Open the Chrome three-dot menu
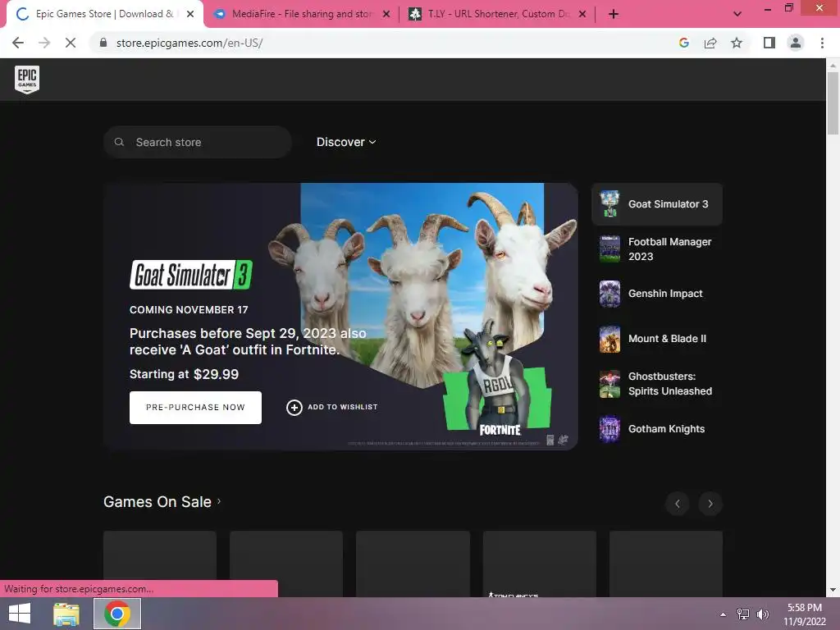The width and height of the screenshot is (840, 630). (822, 43)
